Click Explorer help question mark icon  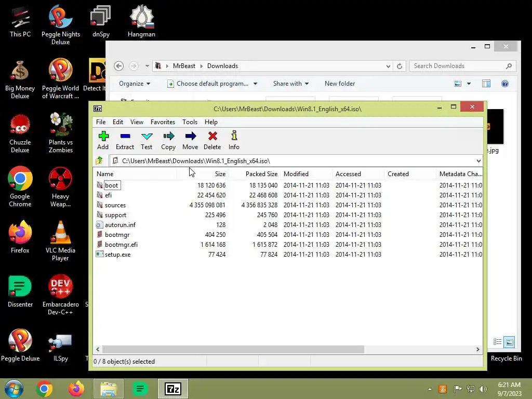point(505,84)
